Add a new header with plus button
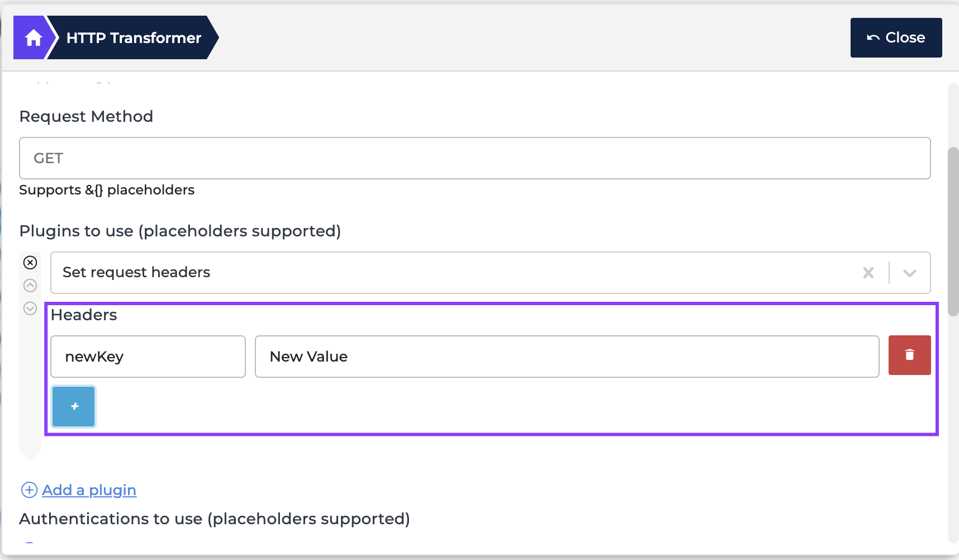Screen dimensions: 959x560 point(74,406)
